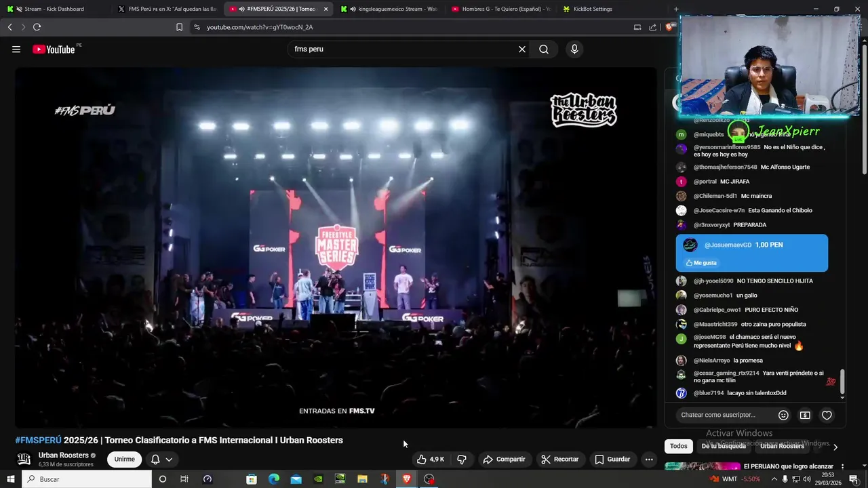Open the WMT -5.50% stock widget
This screenshot has width=868, height=488.
(735, 479)
